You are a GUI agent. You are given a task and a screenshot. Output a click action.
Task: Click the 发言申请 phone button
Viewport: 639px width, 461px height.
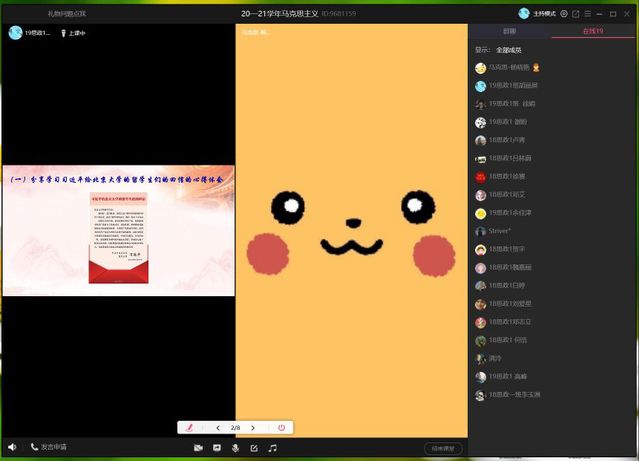point(48,447)
